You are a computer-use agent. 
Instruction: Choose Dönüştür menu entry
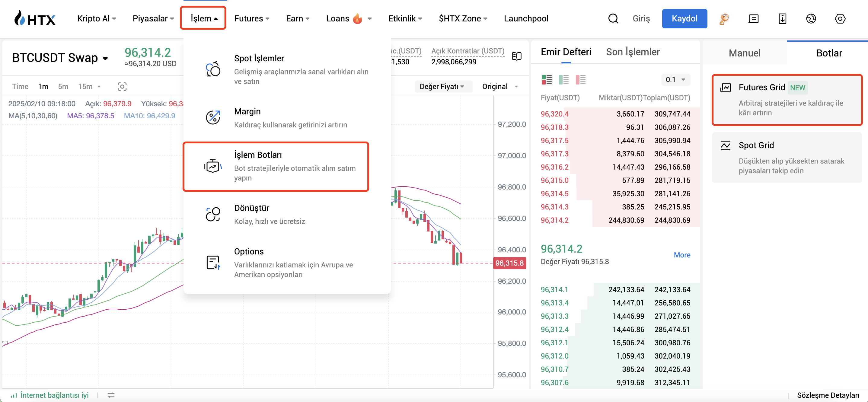coord(287,214)
